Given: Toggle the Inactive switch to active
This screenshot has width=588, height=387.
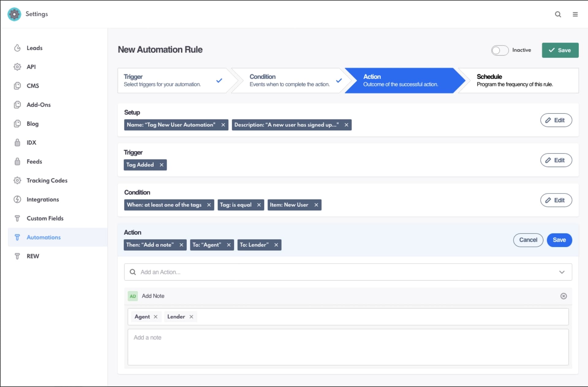Looking at the screenshot, I should tap(499, 50).
